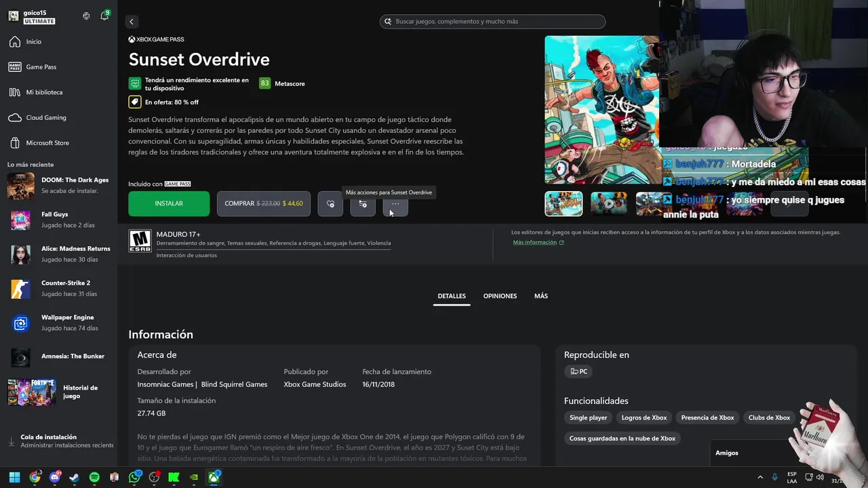
Task: Open OBS Studio from the taskbar
Action: 154,477
